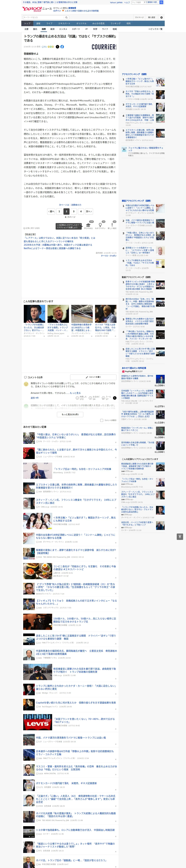This screenshot has height=868, width=186.
Task: Expand the 返信 4件 replies
Action: [x=34, y=398]
